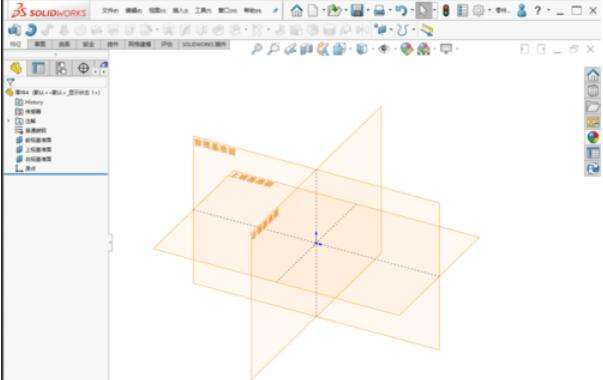
Task: Open Help with the question mark icon
Action: pos(538,10)
